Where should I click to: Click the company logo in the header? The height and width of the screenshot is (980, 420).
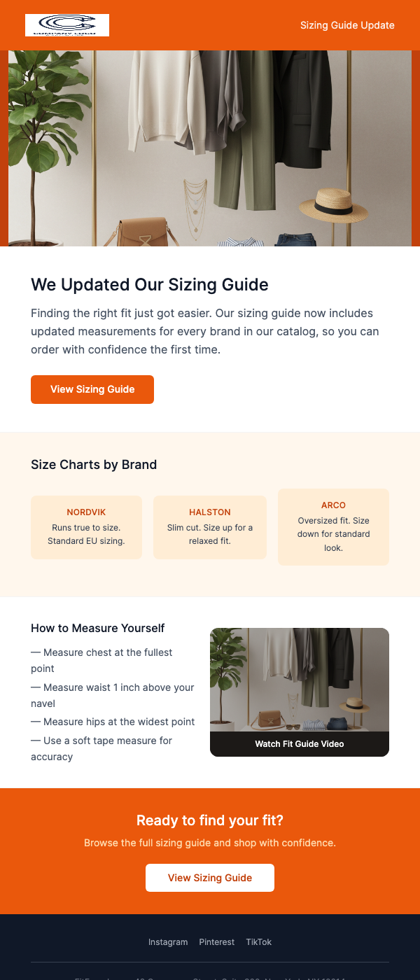(66, 25)
